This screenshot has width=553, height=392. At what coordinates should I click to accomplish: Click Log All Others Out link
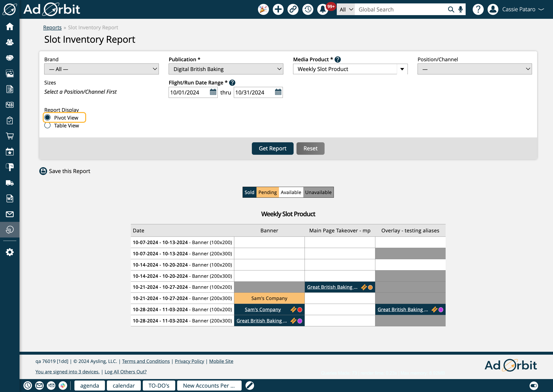pyautogui.click(x=126, y=371)
